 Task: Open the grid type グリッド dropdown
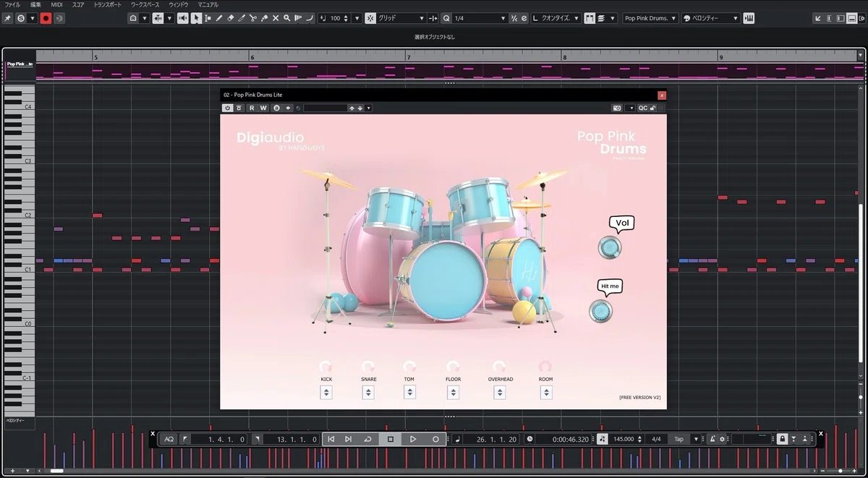(400, 18)
